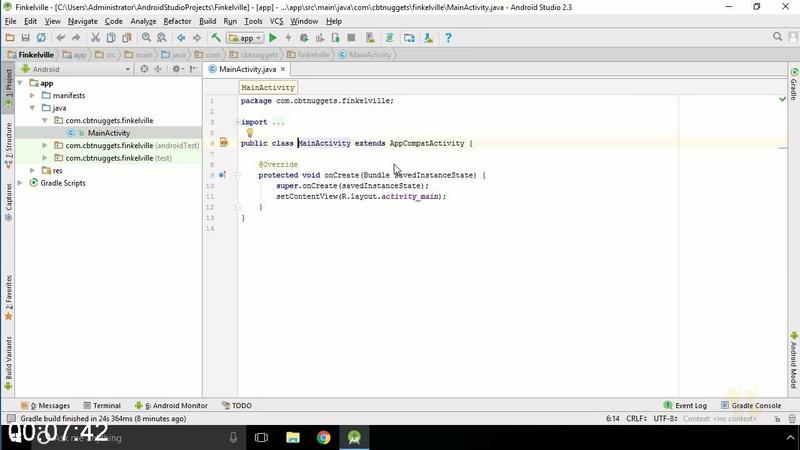Click the Sync Project with Gradle icon
This screenshot has width=800, height=450.
tap(390, 38)
